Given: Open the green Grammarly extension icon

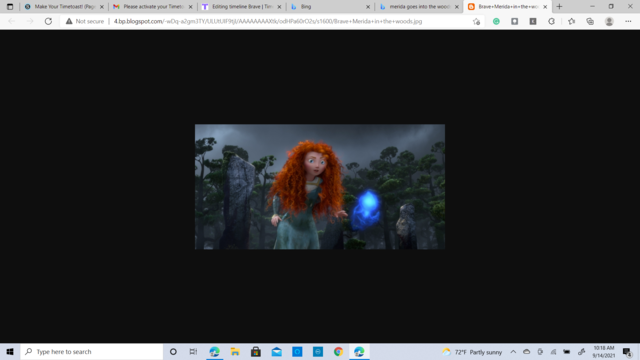Looking at the screenshot, I should tap(496, 21).
